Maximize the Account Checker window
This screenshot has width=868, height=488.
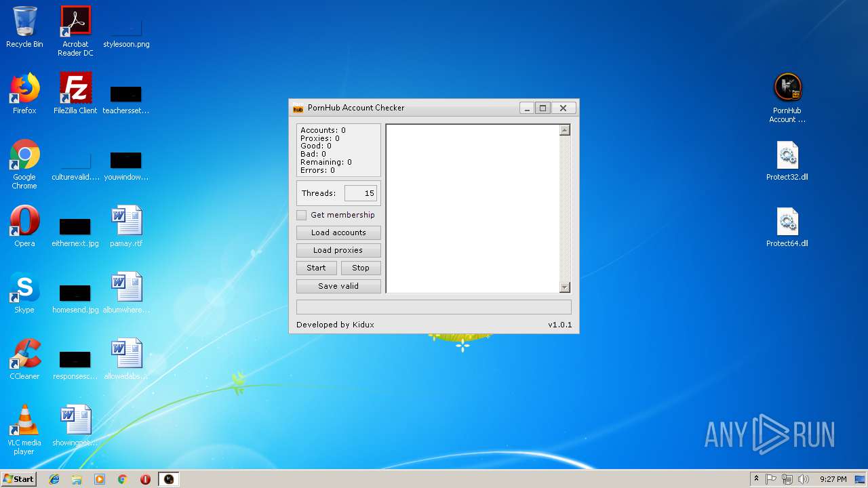(x=542, y=108)
